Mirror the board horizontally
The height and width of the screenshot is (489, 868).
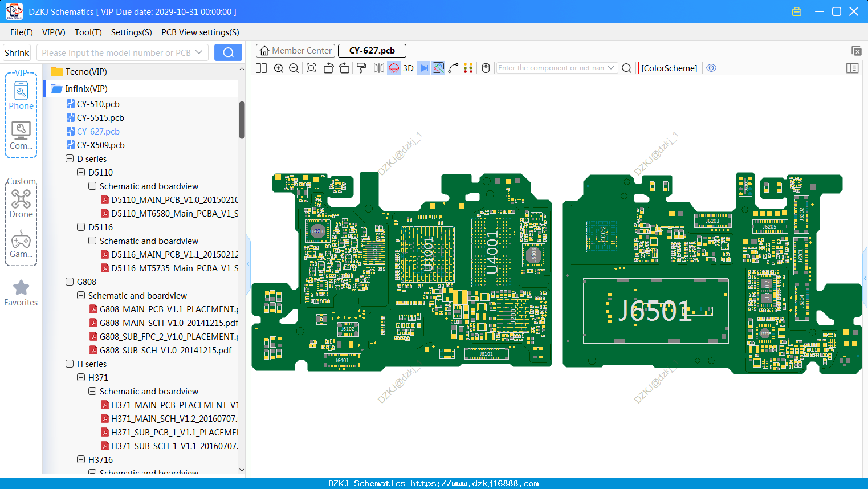pyautogui.click(x=379, y=68)
